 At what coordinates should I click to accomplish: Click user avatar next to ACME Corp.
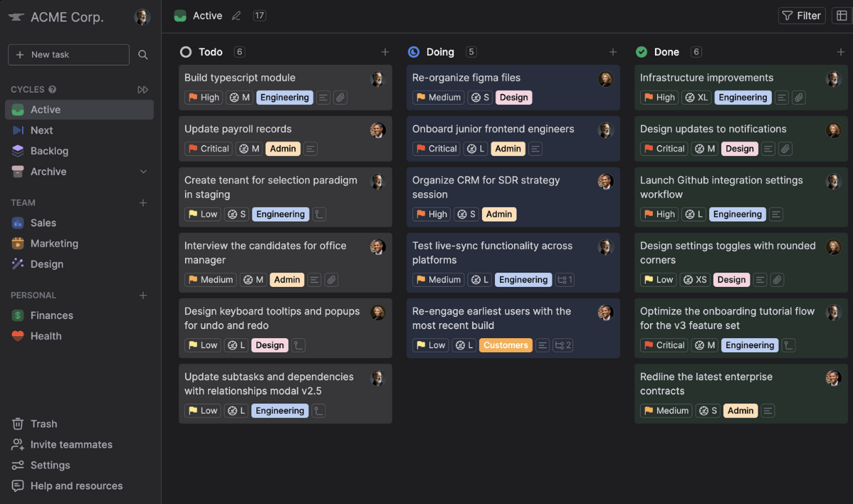(142, 17)
